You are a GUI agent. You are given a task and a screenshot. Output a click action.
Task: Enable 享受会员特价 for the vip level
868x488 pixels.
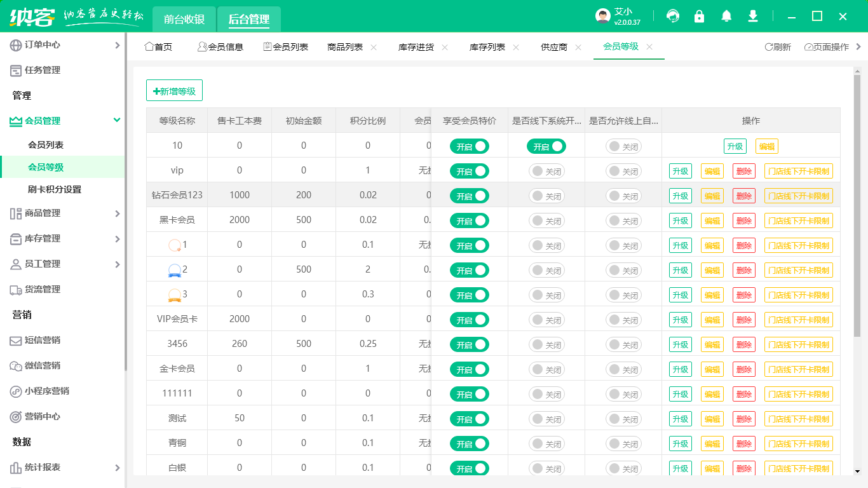coord(469,170)
